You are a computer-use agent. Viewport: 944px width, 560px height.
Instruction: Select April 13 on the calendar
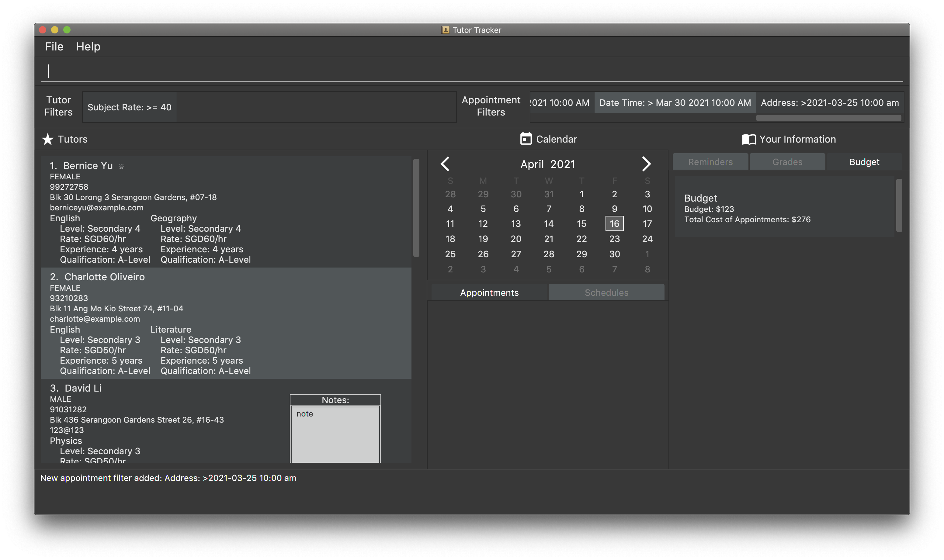point(515,224)
